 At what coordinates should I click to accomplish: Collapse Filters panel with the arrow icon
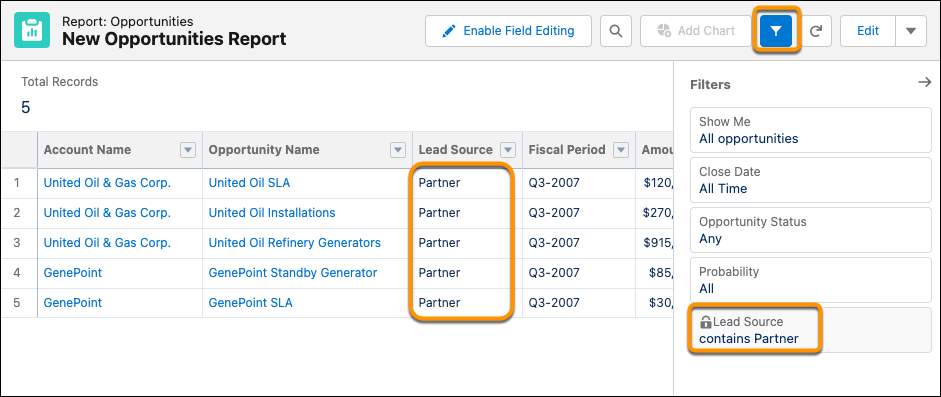point(924,82)
